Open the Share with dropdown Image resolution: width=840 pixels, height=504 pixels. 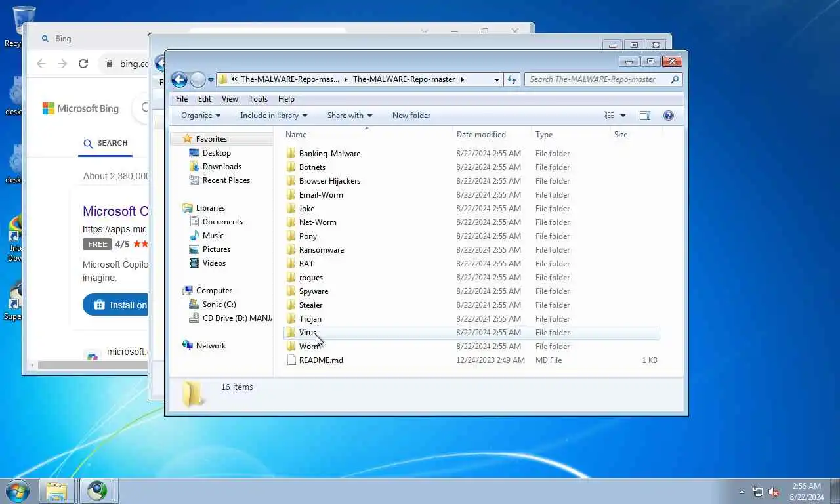350,115
